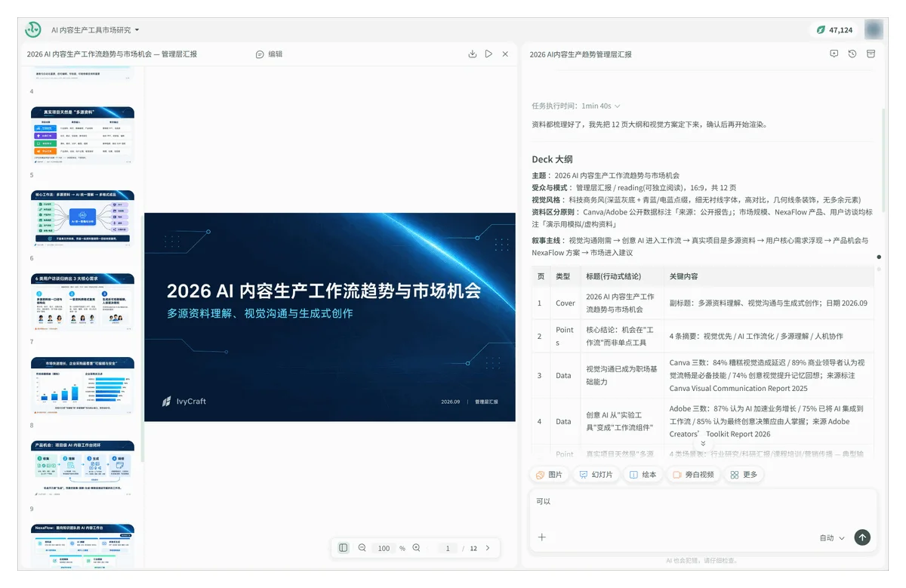This screenshot has width=906, height=588.
Task: Download the presentation deck
Action: 473,54
